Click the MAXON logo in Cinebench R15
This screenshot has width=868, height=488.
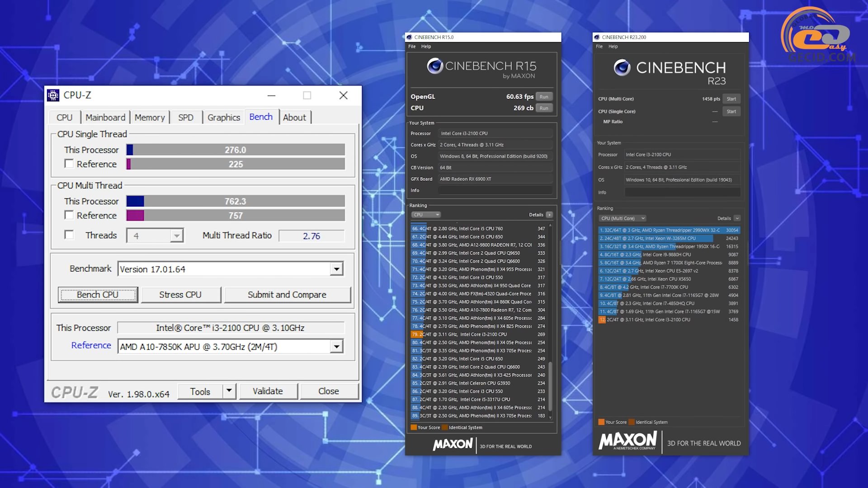[x=453, y=445]
